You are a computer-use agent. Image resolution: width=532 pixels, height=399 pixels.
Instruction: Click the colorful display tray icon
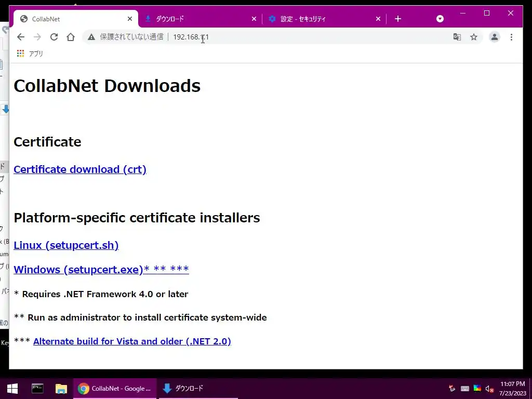(477, 389)
